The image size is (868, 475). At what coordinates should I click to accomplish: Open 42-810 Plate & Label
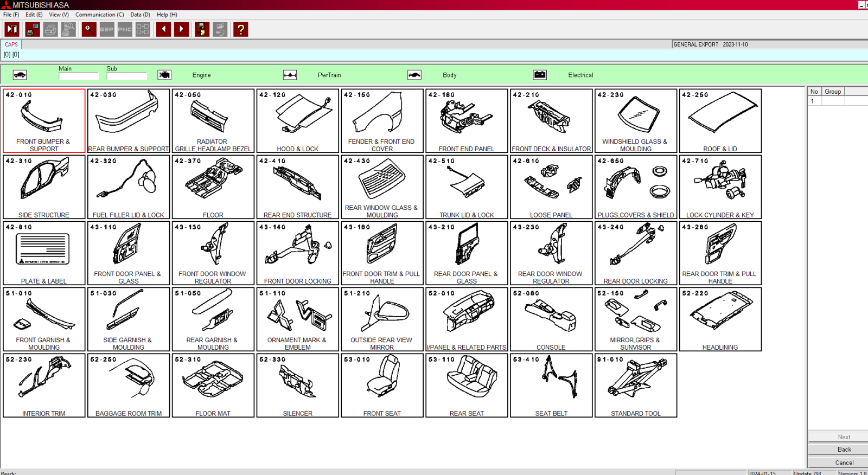(44, 253)
